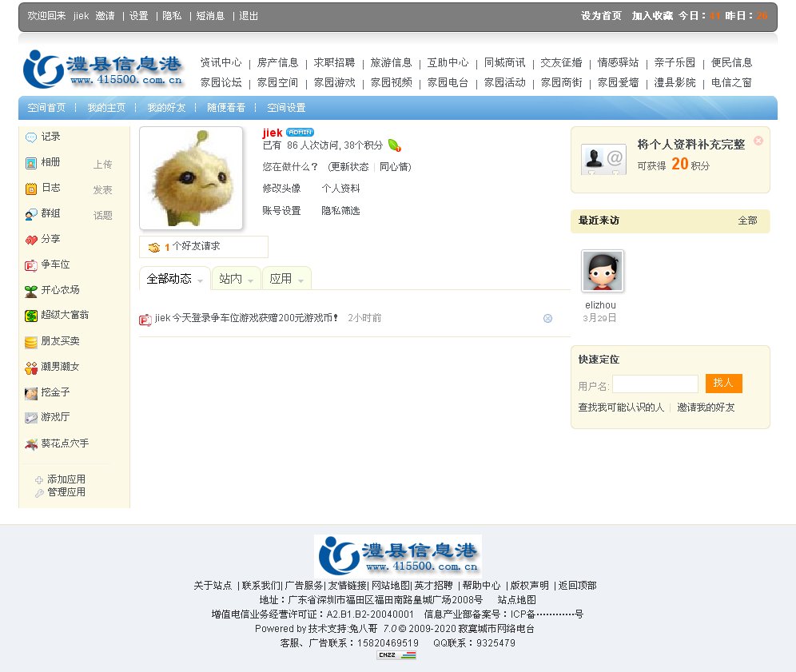Open the 群组 group icon
Screen dimensions: 796x672
(31, 214)
